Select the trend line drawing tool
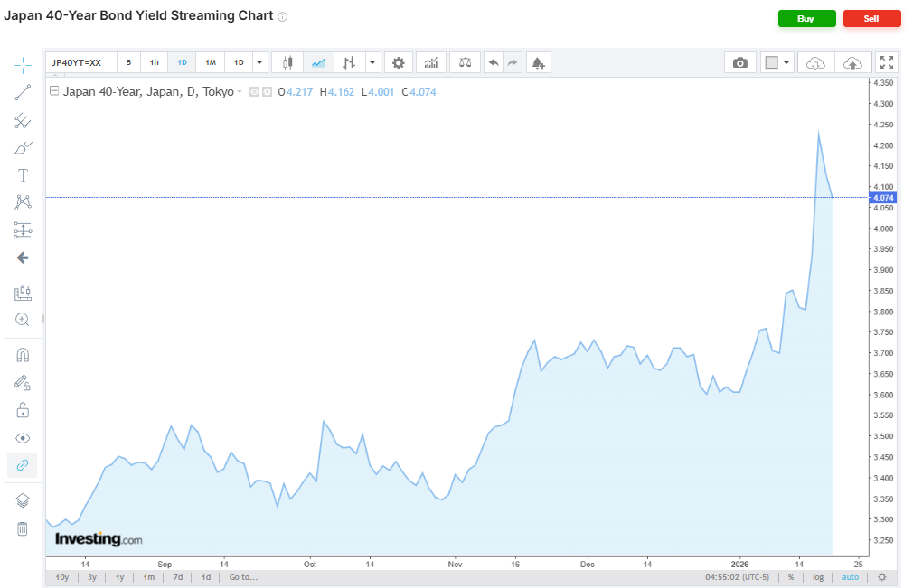 coord(23,92)
